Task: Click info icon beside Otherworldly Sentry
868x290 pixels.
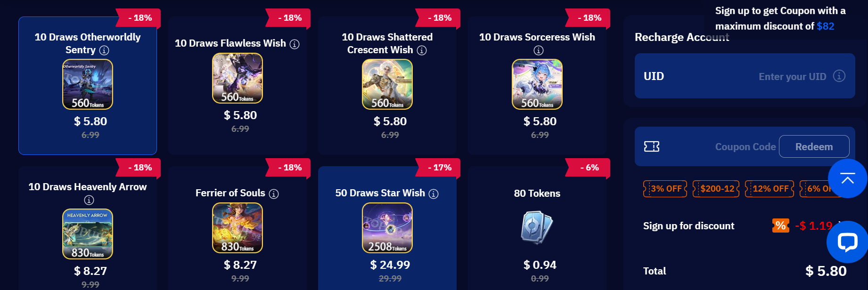Action: click(104, 50)
